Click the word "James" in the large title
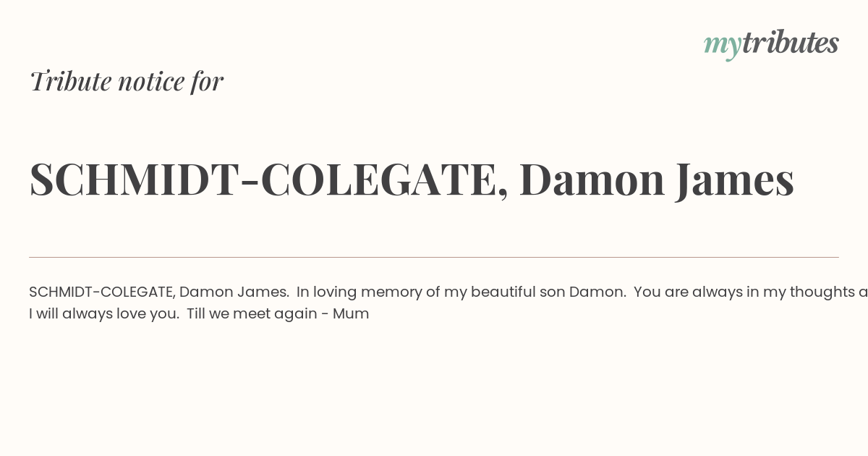The image size is (868, 456). coord(734,180)
